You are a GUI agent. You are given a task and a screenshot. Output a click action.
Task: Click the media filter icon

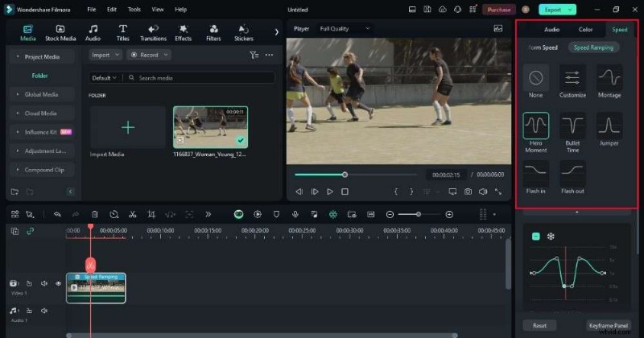click(254, 55)
